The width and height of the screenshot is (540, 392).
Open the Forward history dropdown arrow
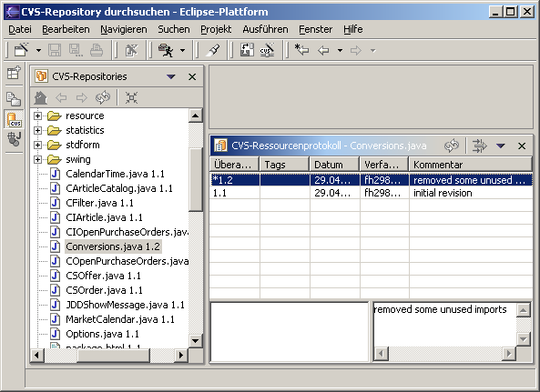coord(373,51)
